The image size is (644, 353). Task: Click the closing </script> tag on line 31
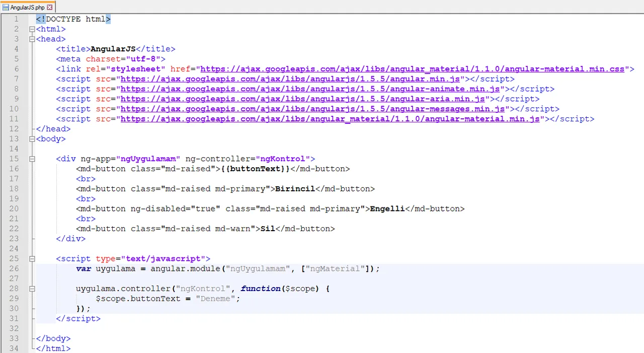(x=78, y=318)
